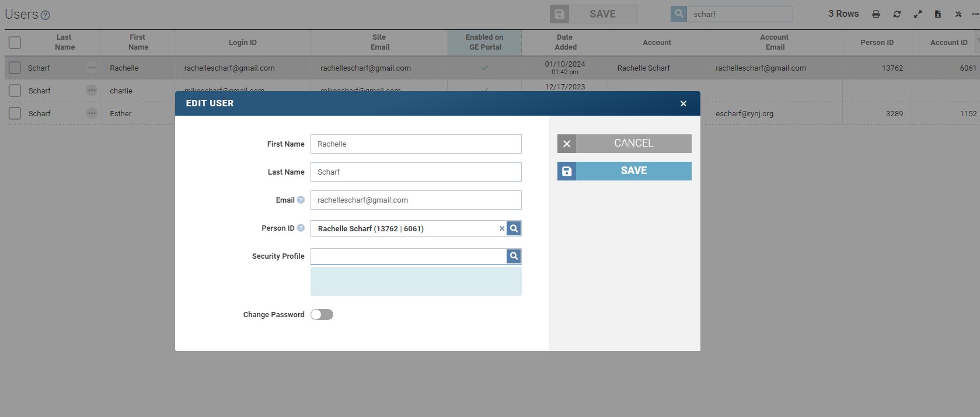This screenshot has width=980, height=417.
Task: Sort by Login ID column header
Action: (x=243, y=42)
